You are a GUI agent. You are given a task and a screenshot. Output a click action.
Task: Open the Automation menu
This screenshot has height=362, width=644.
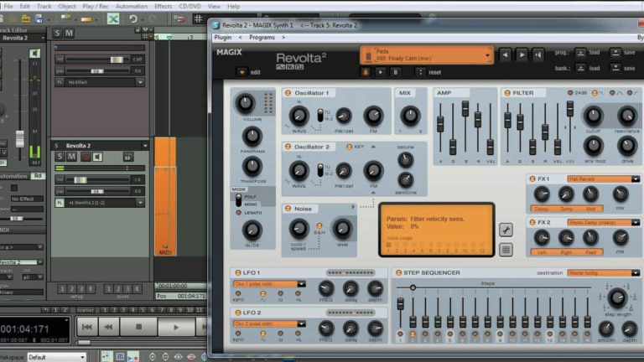(x=131, y=6)
